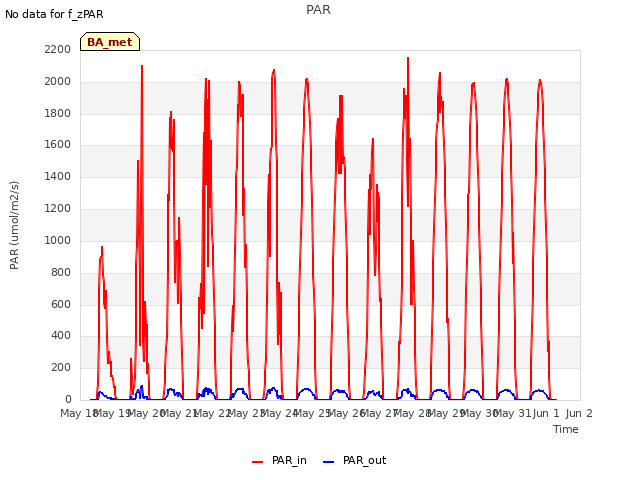Click the 'No data for f_zPAR' message
Screen dimensions: 640x480
[x=54, y=14]
